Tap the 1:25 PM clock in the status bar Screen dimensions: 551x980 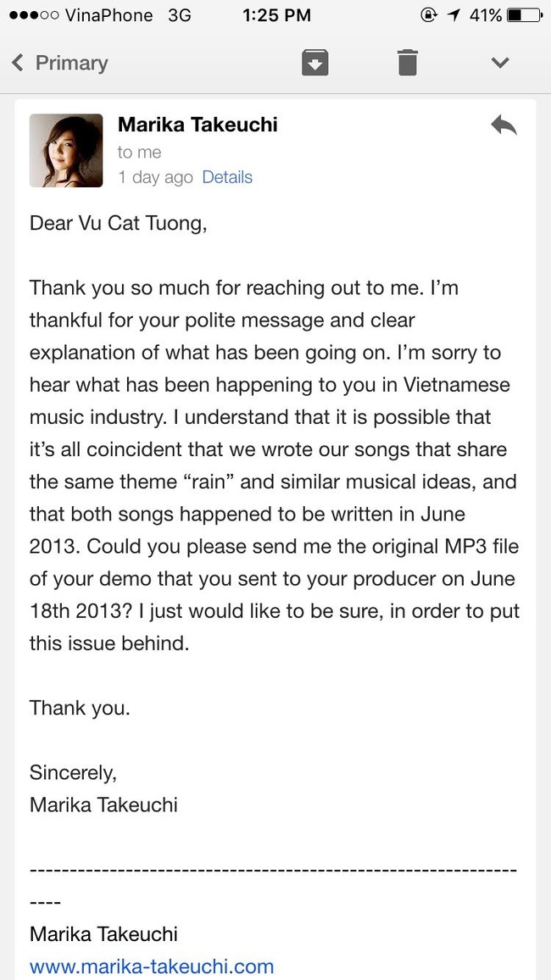click(x=276, y=15)
